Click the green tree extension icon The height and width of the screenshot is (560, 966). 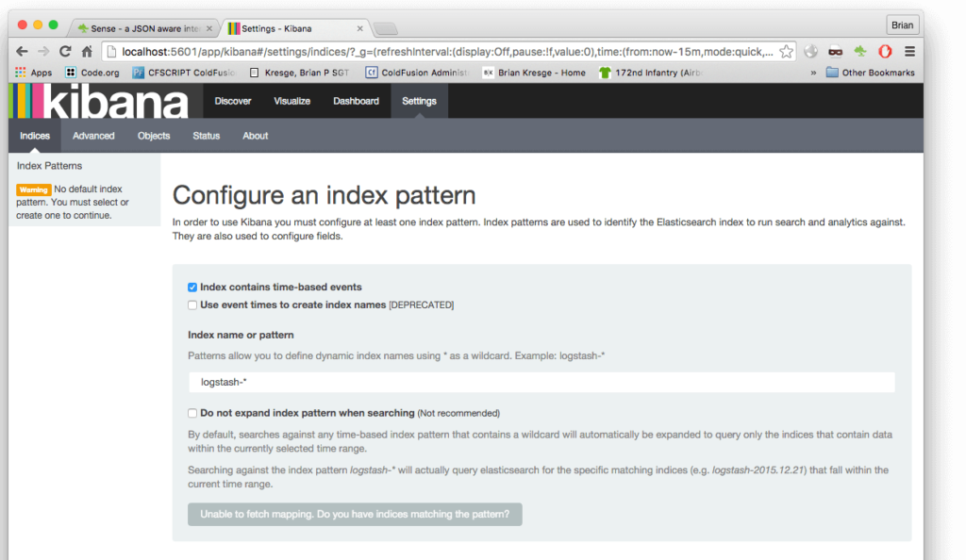[859, 51]
